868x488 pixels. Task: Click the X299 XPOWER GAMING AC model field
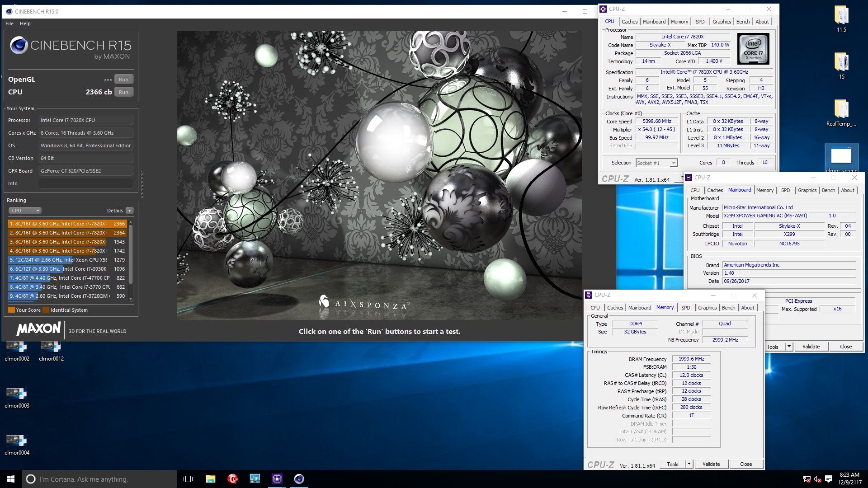pyautogui.click(x=765, y=216)
